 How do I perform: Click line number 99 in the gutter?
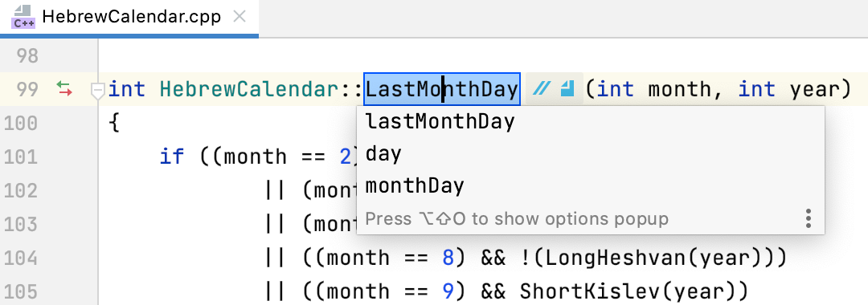[27, 90]
